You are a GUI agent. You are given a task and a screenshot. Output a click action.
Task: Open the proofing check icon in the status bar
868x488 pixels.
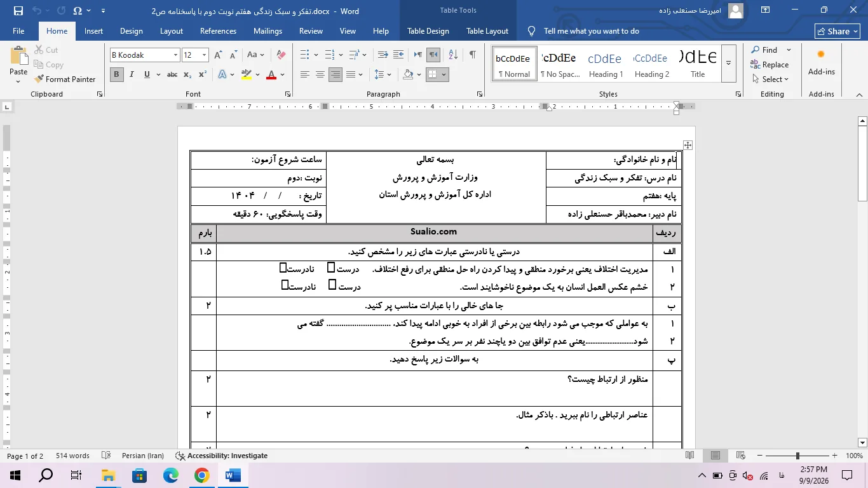(x=106, y=456)
